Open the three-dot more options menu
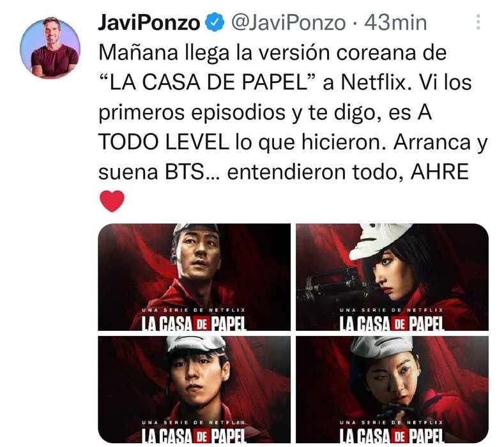The image size is (504, 447). (x=478, y=22)
